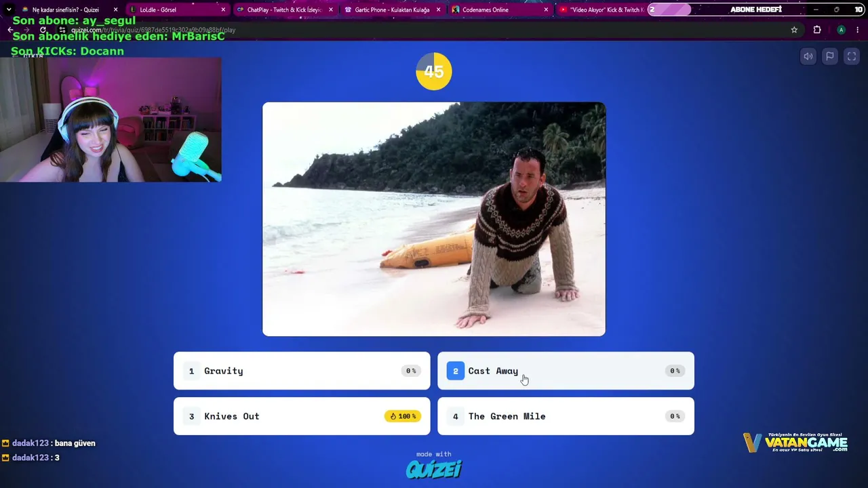Viewport: 868px width, 488px height.
Task: Switch to the ChatPlay Twitch & Kick tab
Action: point(285,9)
